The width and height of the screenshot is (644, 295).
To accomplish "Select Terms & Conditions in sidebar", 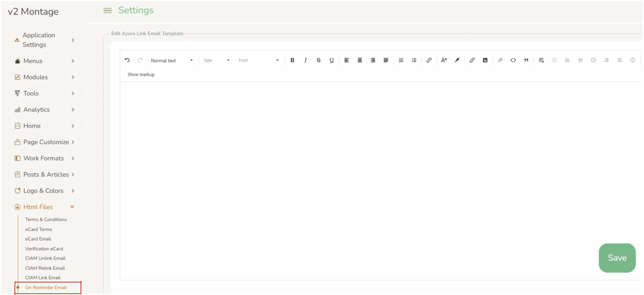I will [x=46, y=219].
